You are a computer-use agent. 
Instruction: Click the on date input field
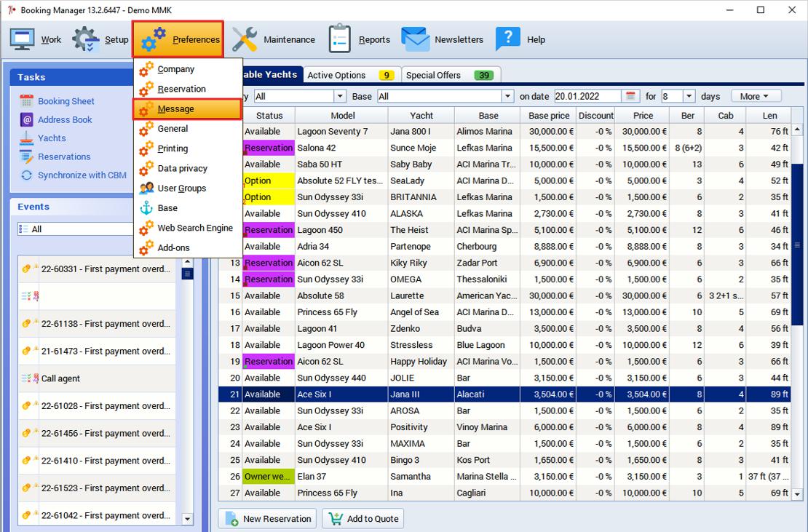point(588,96)
